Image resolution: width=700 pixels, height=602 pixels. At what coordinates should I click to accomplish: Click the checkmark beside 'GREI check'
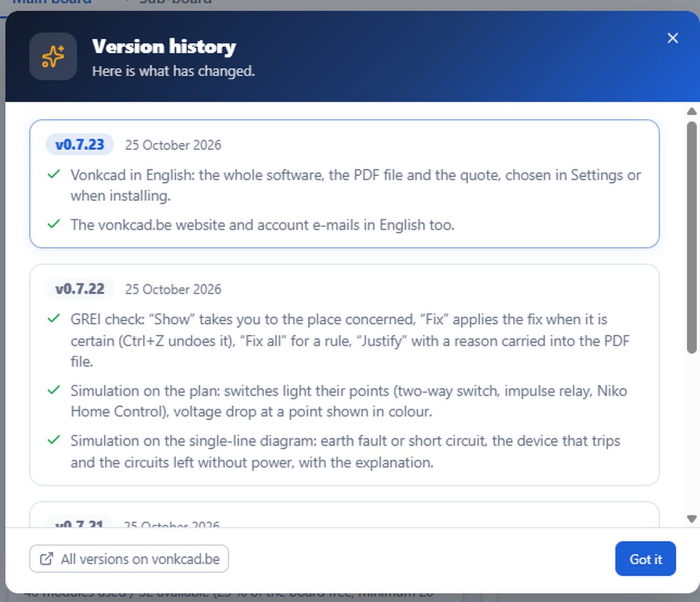[x=54, y=318]
